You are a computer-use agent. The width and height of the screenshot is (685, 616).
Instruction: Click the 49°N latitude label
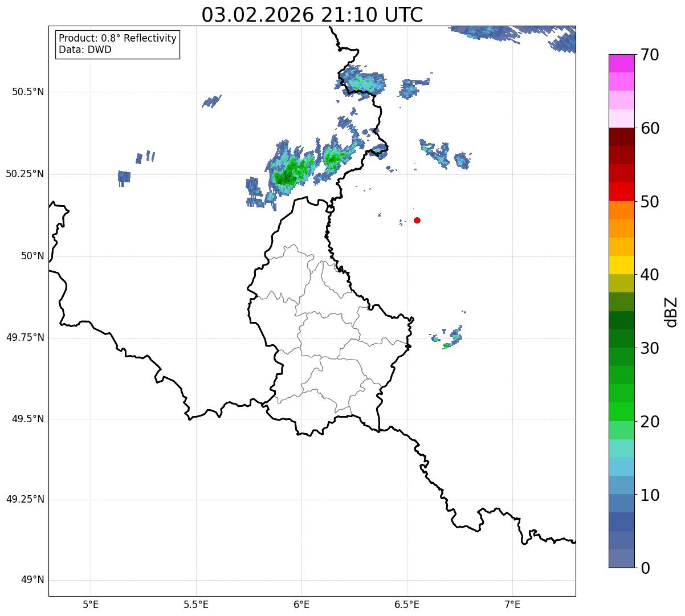32,580
